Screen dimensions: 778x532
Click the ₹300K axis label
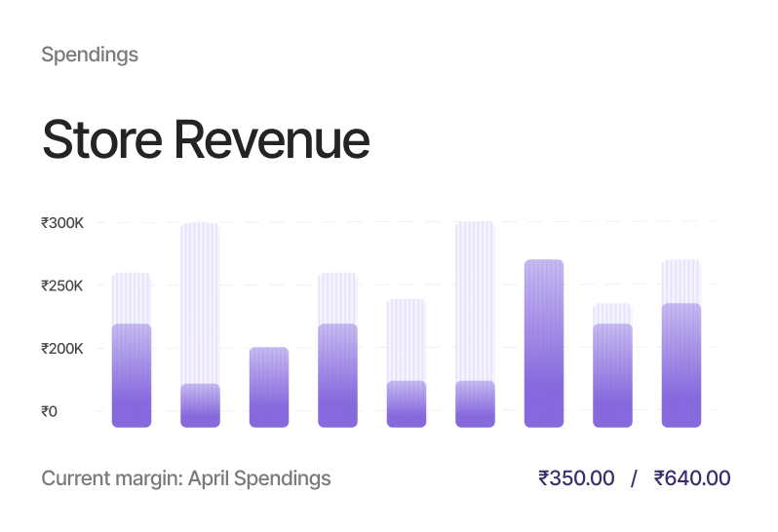(62, 223)
